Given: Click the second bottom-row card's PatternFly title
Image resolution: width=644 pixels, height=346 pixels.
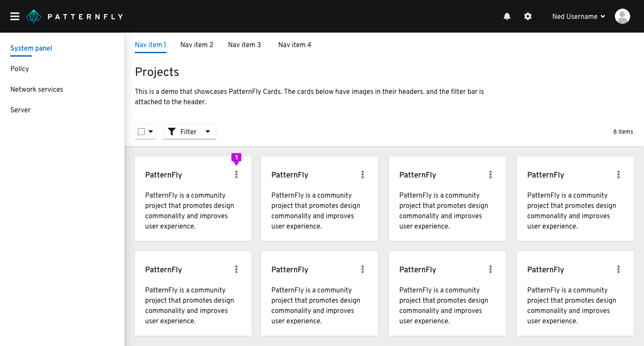Looking at the screenshot, I should pos(290,270).
